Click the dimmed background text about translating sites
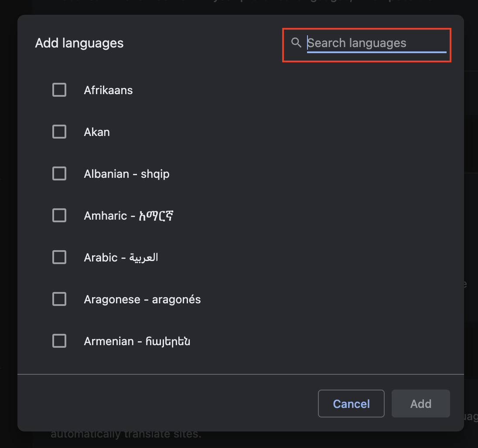 point(126,434)
